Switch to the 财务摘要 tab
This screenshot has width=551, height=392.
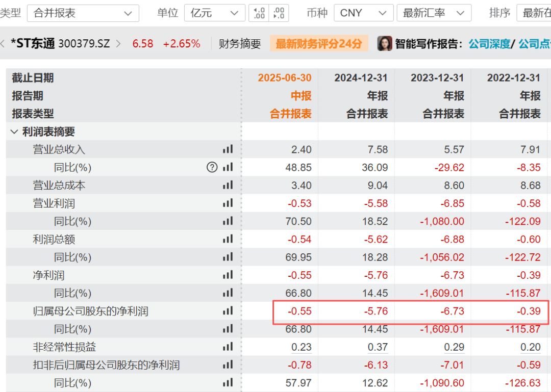(x=240, y=43)
